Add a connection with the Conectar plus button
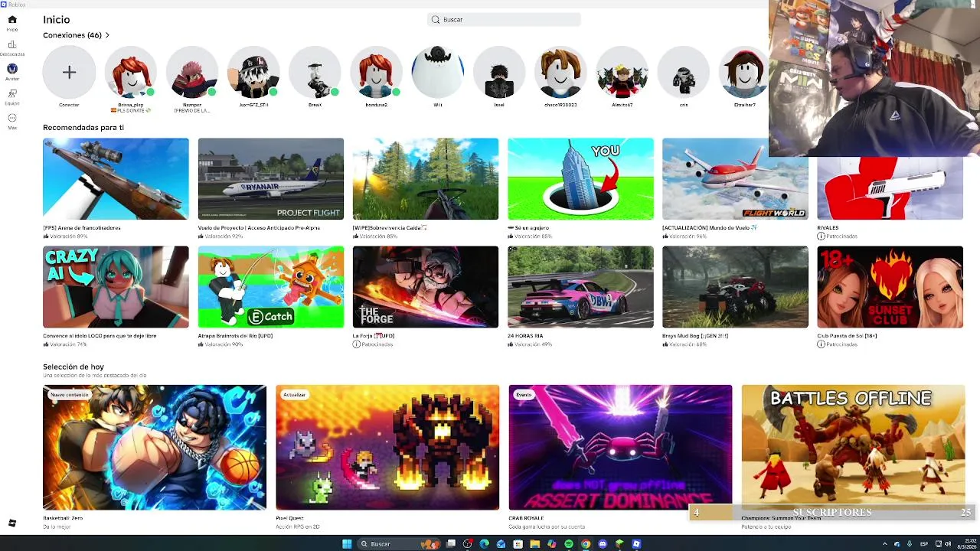 click(69, 72)
